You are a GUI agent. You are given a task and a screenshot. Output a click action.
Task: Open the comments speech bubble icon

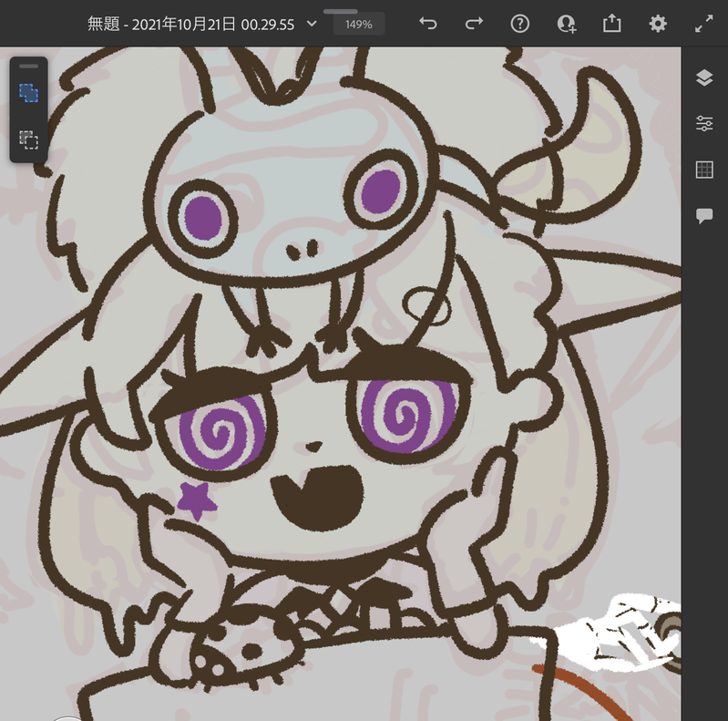tap(704, 216)
